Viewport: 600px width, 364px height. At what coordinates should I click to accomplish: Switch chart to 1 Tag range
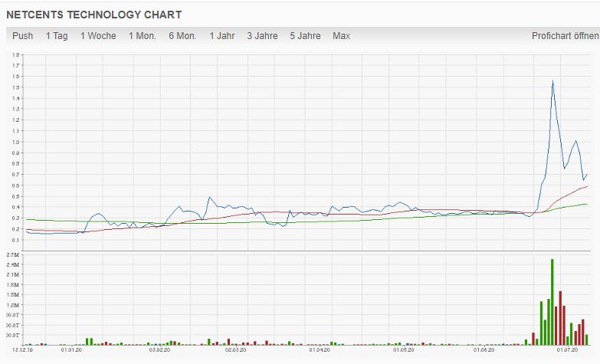[x=57, y=36]
